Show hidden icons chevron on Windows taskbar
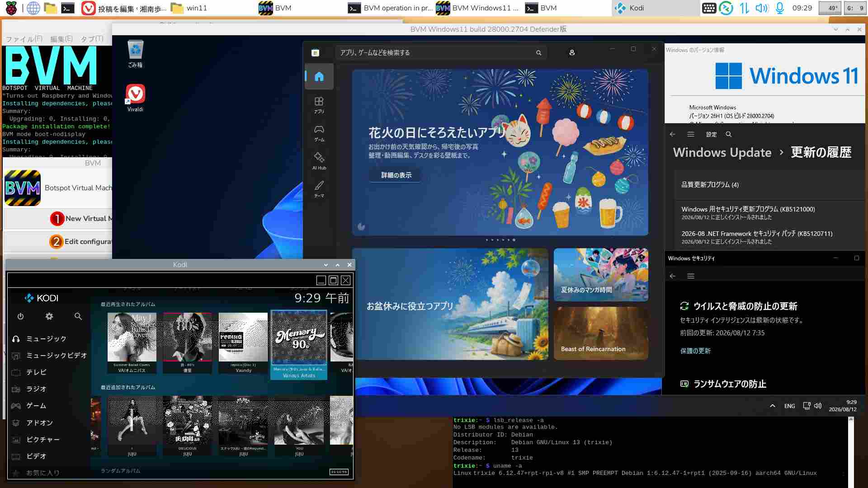The image size is (868, 488). tap(773, 406)
